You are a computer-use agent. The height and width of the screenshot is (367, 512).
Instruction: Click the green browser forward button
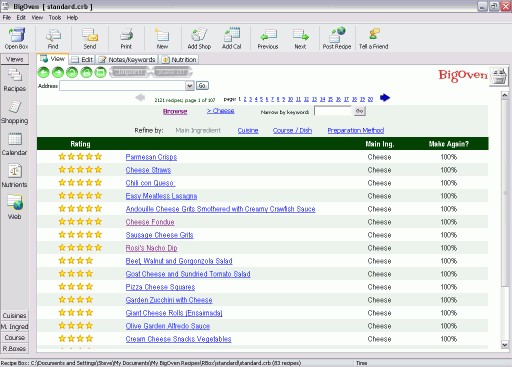[58, 72]
